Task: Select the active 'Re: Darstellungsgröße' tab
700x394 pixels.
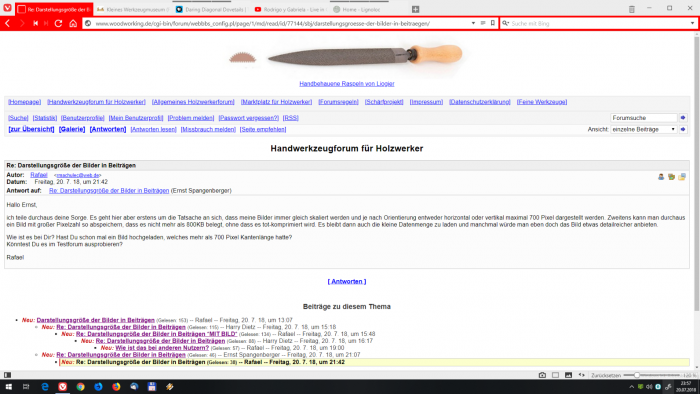Action: (x=54, y=9)
